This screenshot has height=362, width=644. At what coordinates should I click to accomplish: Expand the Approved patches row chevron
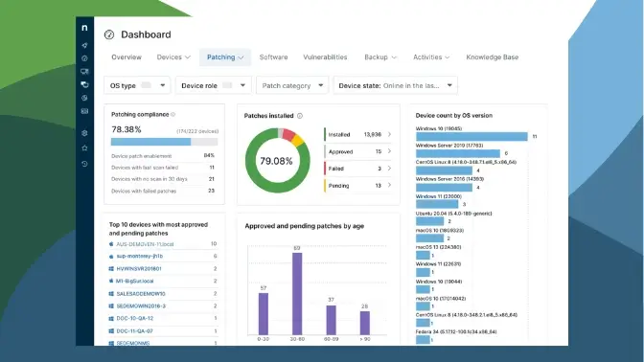(x=389, y=151)
